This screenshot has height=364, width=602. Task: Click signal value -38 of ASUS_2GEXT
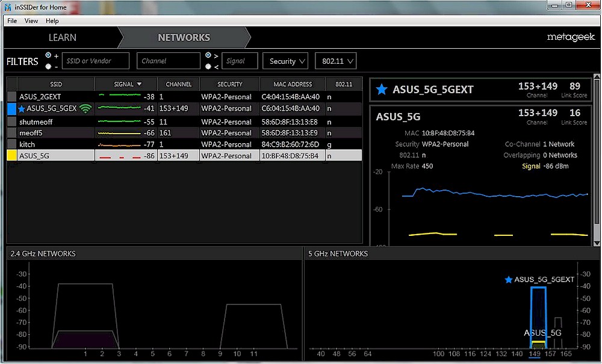[x=149, y=97]
